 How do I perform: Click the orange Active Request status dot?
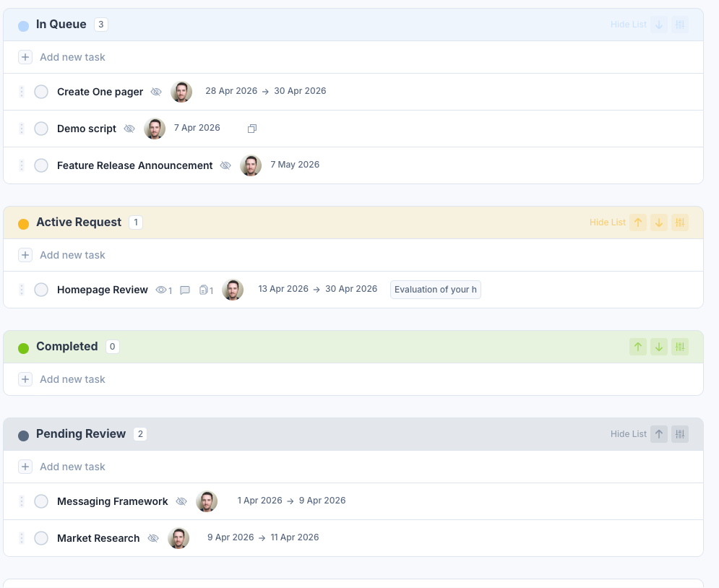23,224
